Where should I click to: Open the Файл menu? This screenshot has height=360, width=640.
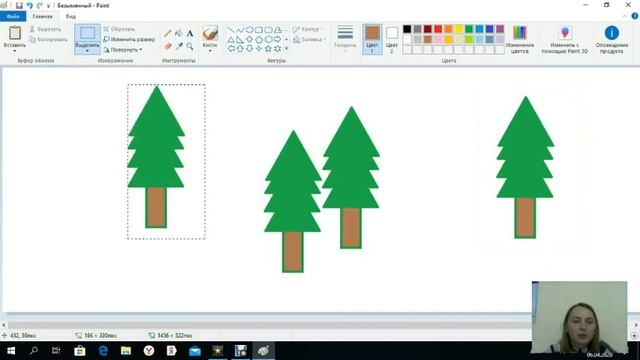tap(13, 16)
